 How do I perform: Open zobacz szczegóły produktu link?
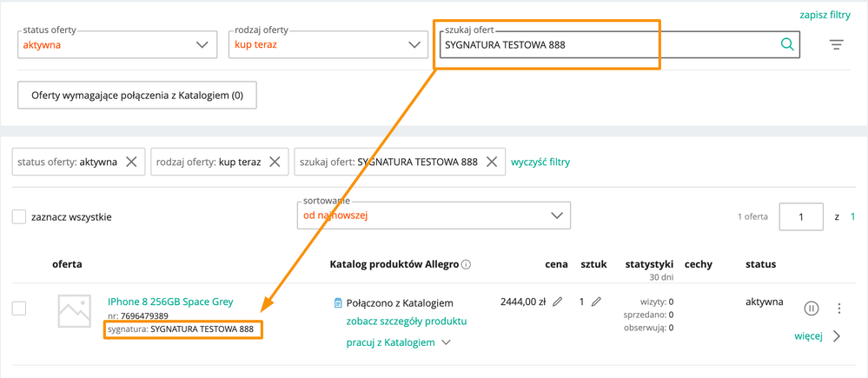407,321
